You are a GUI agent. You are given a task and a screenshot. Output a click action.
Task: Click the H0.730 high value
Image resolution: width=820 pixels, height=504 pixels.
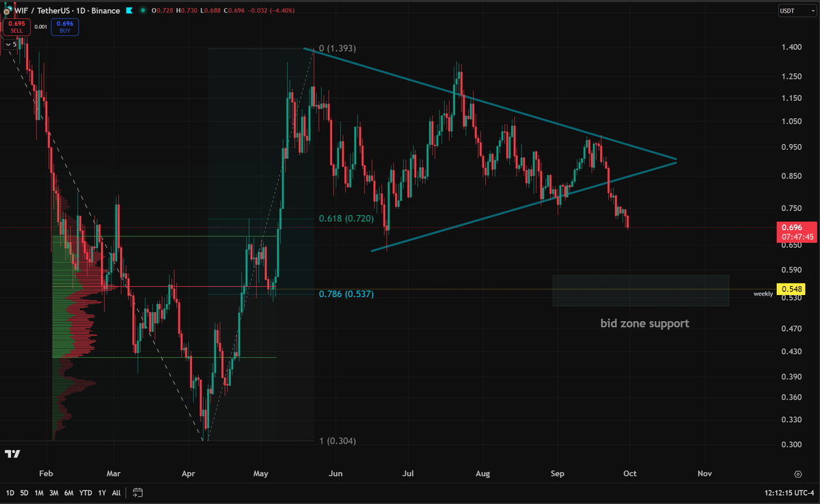188,11
